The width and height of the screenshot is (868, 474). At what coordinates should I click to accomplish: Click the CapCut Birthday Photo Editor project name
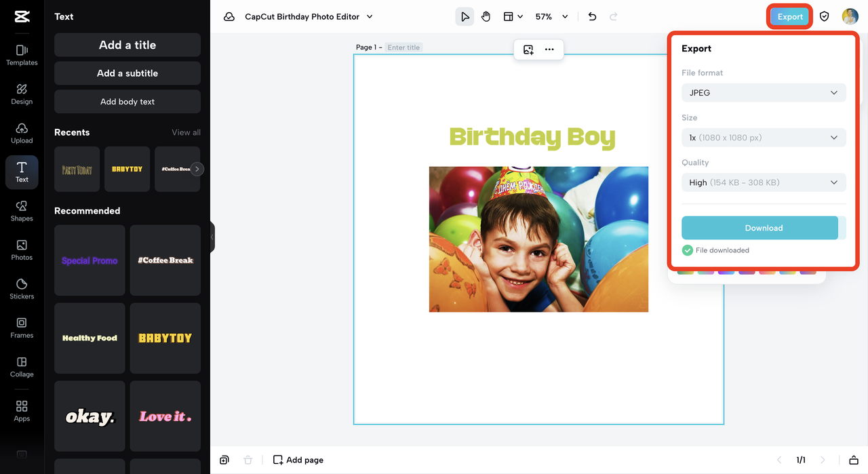[x=302, y=17]
